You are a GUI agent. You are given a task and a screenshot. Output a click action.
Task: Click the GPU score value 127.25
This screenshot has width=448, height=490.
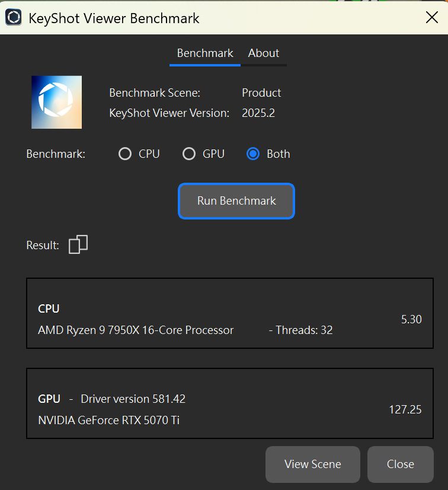pos(405,409)
